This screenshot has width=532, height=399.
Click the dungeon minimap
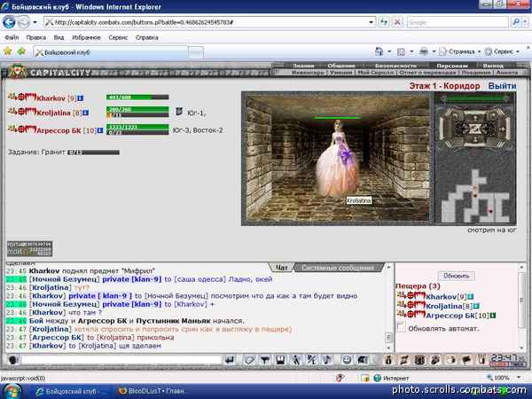[x=475, y=195]
